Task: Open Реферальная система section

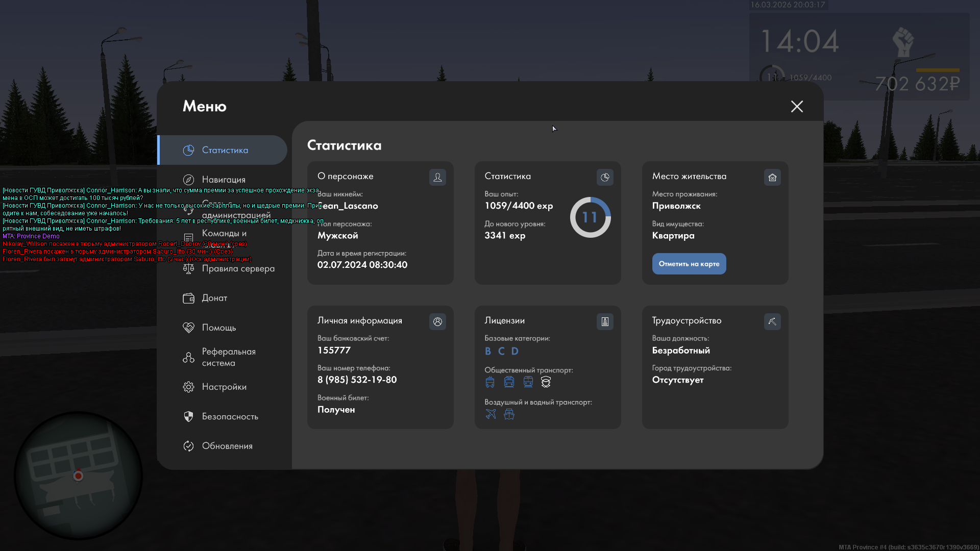Action: [x=228, y=357]
